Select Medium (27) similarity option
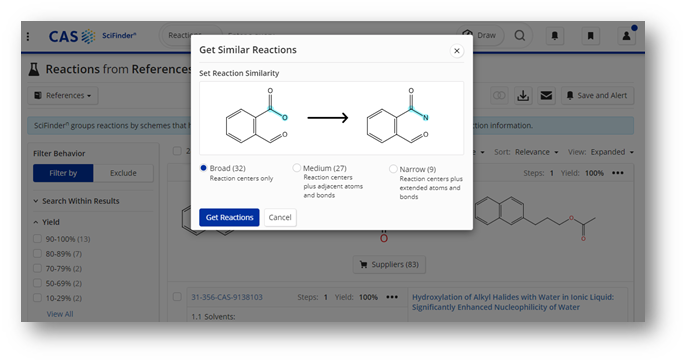 click(297, 168)
